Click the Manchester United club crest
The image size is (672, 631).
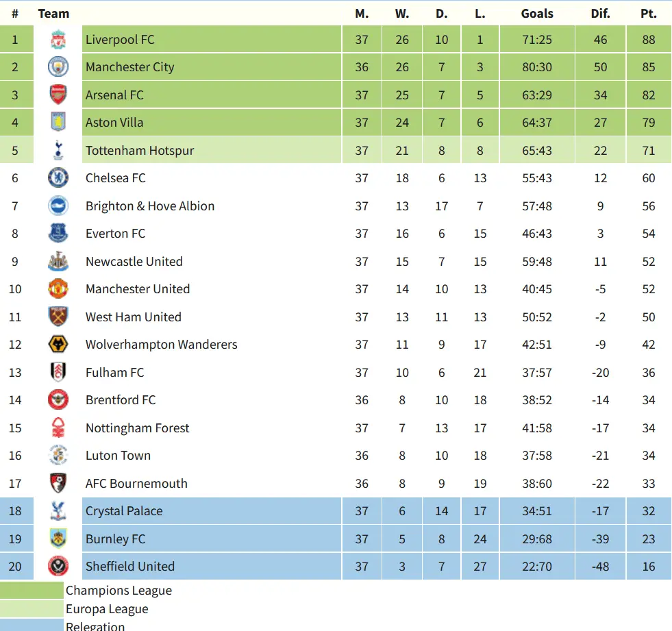58,289
